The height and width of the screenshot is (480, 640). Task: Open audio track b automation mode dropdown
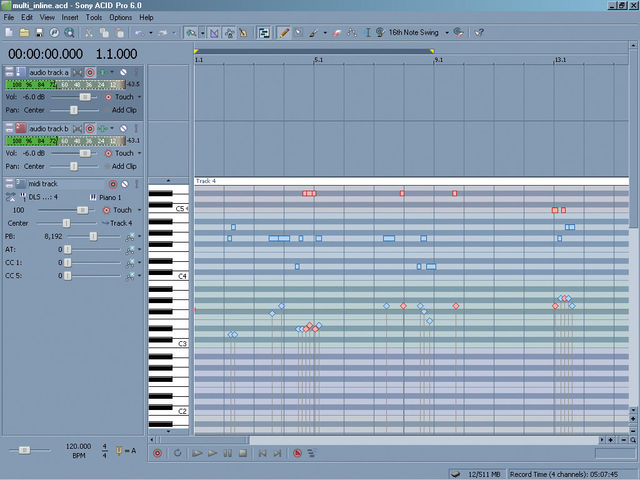pos(139,153)
